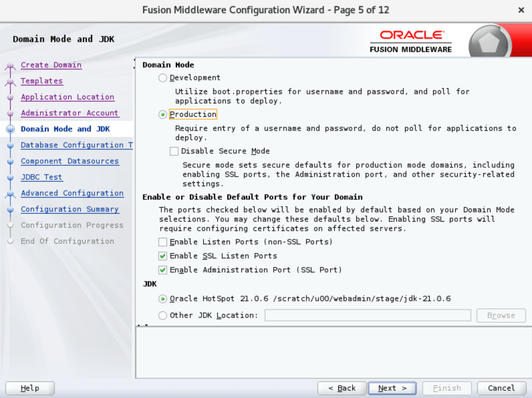Click the JDBC Test step node icon
The height and width of the screenshot is (398, 532).
pos(10,177)
